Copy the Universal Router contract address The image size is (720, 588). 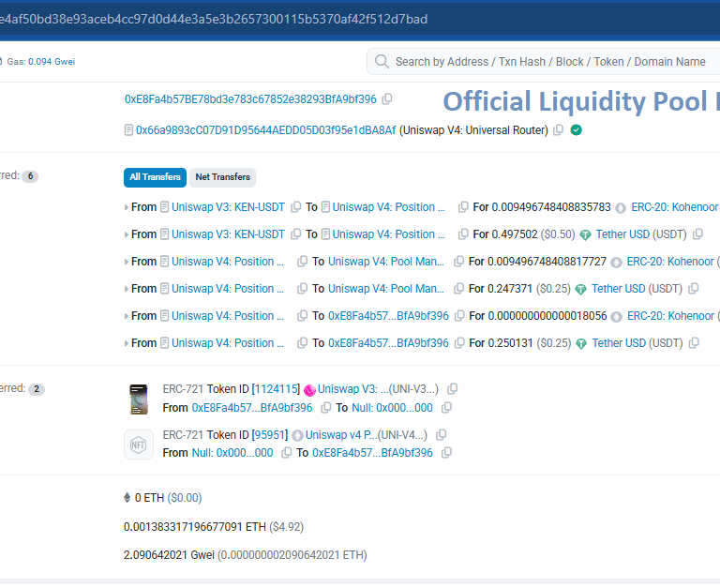(559, 130)
